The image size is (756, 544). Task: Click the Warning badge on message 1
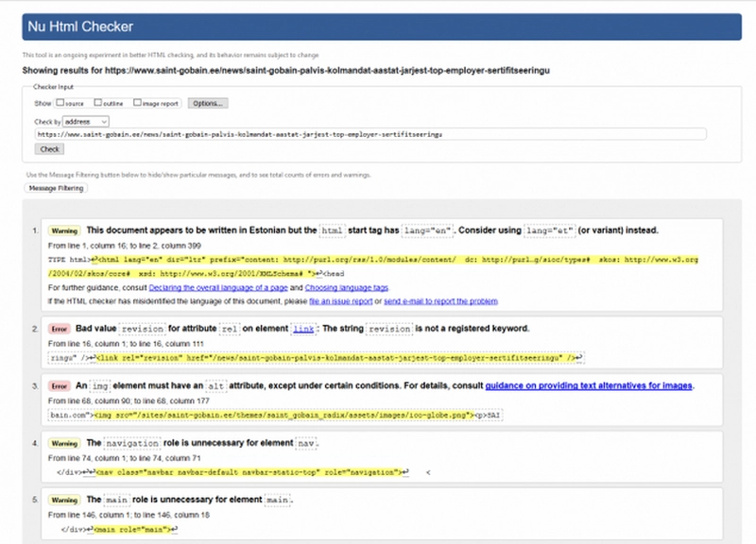pyautogui.click(x=64, y=229)
